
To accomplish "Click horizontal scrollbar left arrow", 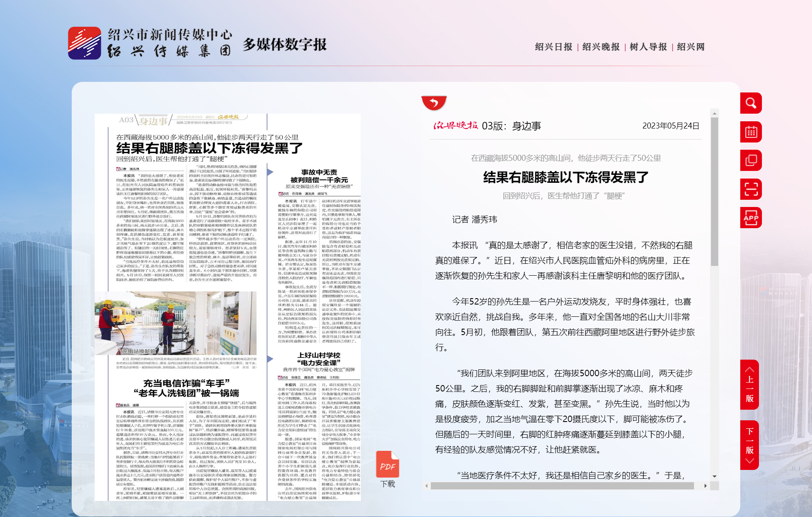I will 427,486.
